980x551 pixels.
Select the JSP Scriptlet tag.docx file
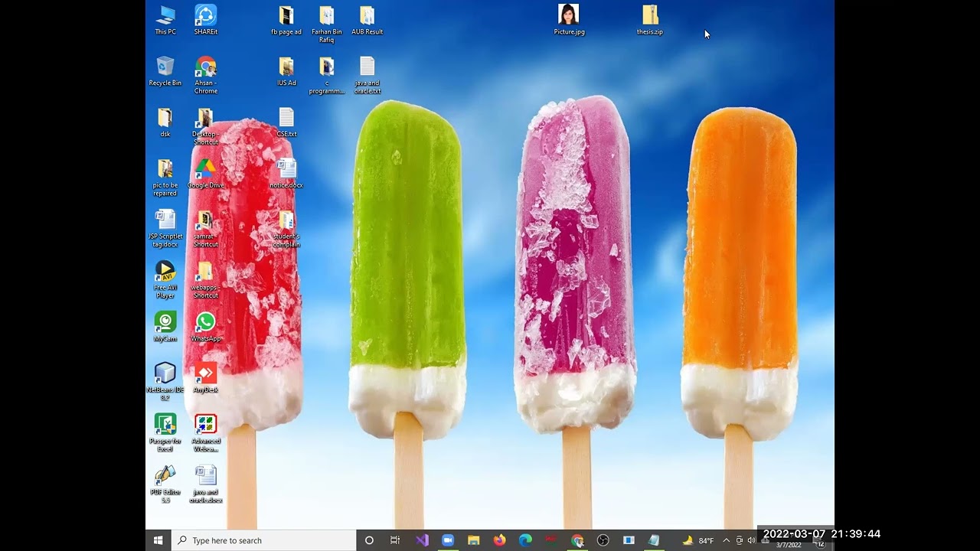[165, 228]
